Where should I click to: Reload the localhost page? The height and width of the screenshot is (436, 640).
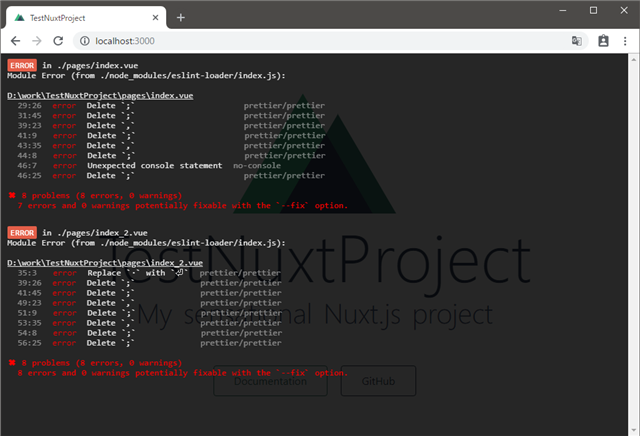point(58,41)
